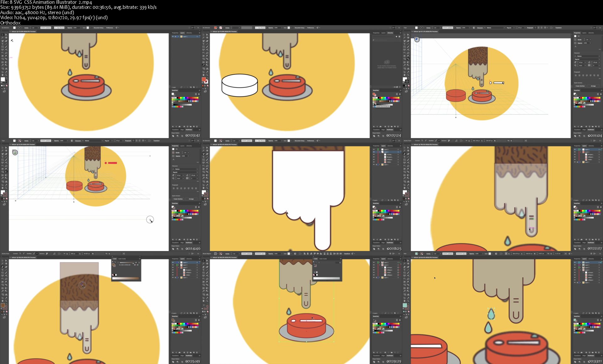Hide the <Path> sublayer in the 00:29:29 frame

[x=374, y=272]
